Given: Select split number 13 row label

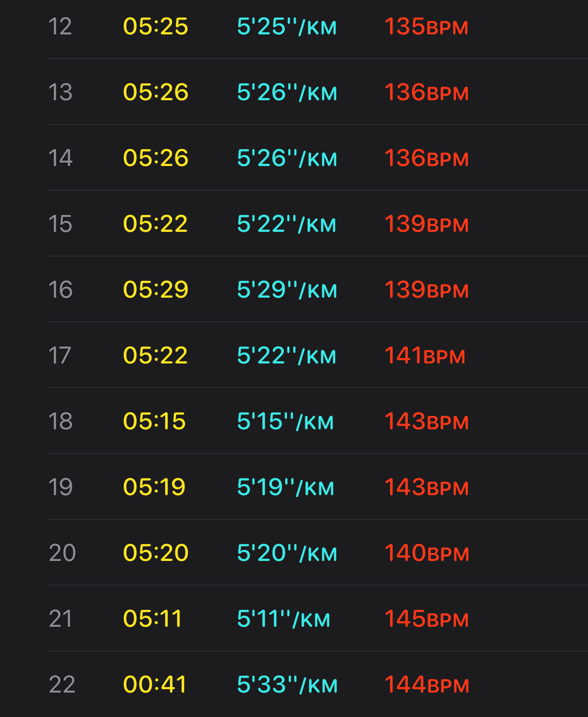Looking at the screenshot, I should [60, 92].
